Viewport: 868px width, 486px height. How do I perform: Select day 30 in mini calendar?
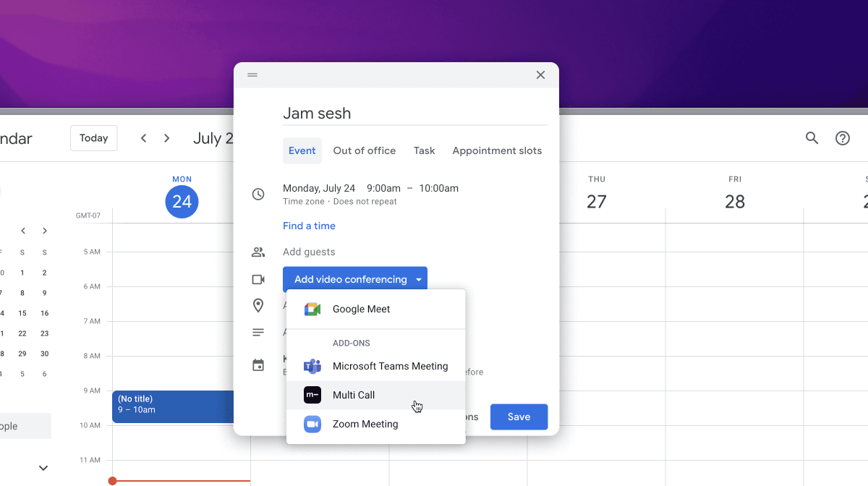[x=45, y=354]
